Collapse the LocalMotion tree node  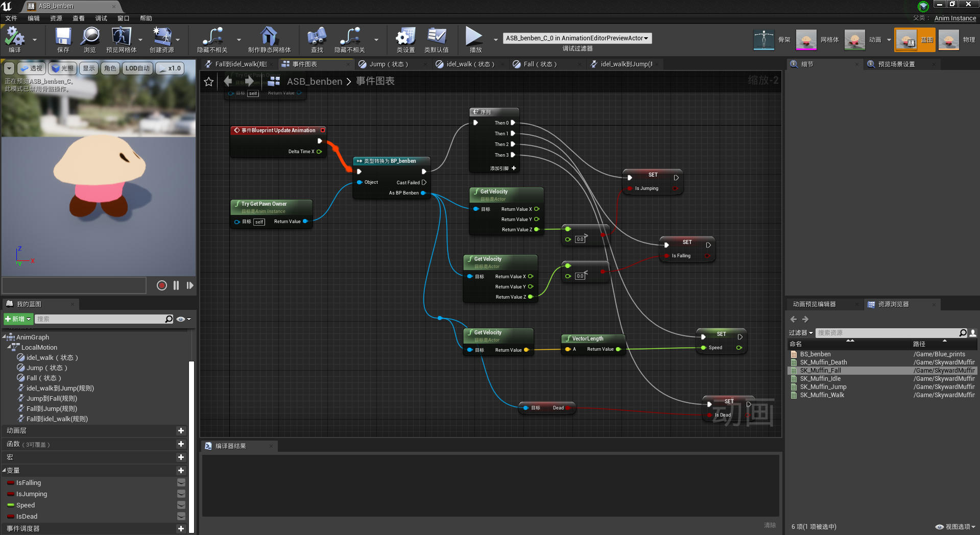[10, 348]
